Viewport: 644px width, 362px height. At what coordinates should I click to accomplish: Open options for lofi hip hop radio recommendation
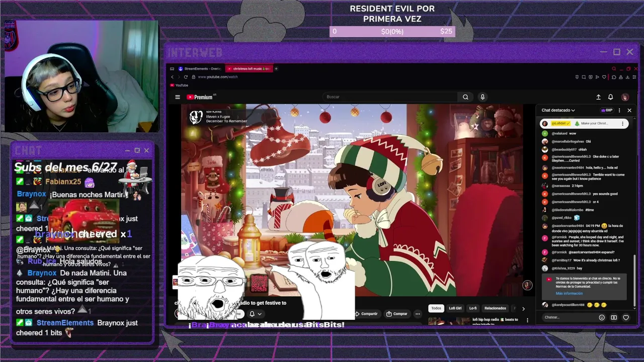pyautogui.click(x=527, y=320)
